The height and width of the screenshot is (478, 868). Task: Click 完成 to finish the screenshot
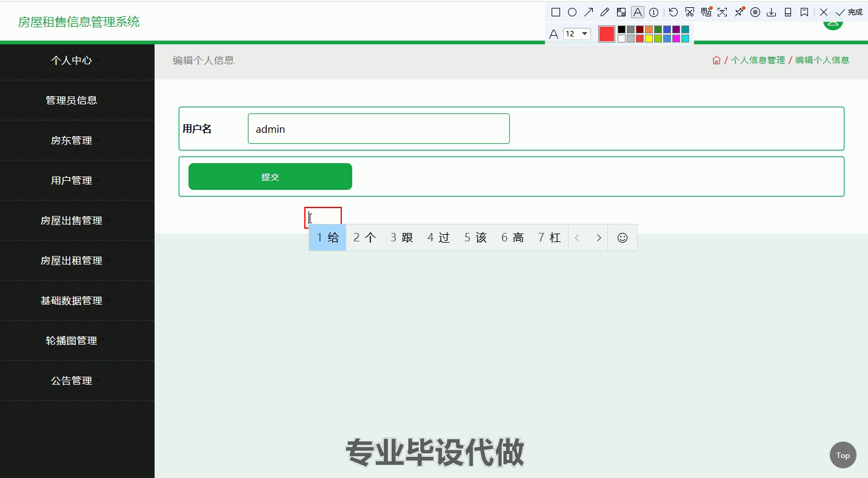(849, 12)
